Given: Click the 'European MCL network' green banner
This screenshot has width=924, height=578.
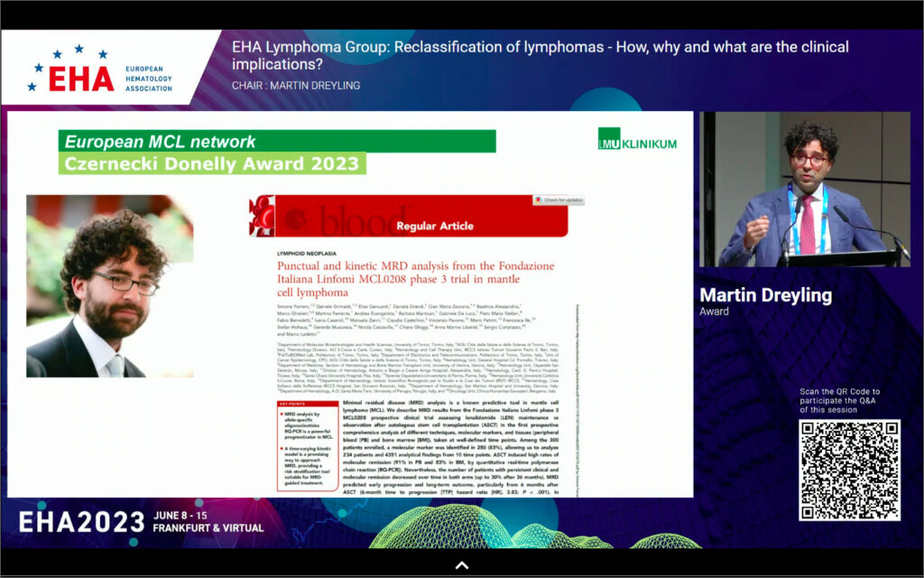Looking at the screenshot, I should 278,142.
